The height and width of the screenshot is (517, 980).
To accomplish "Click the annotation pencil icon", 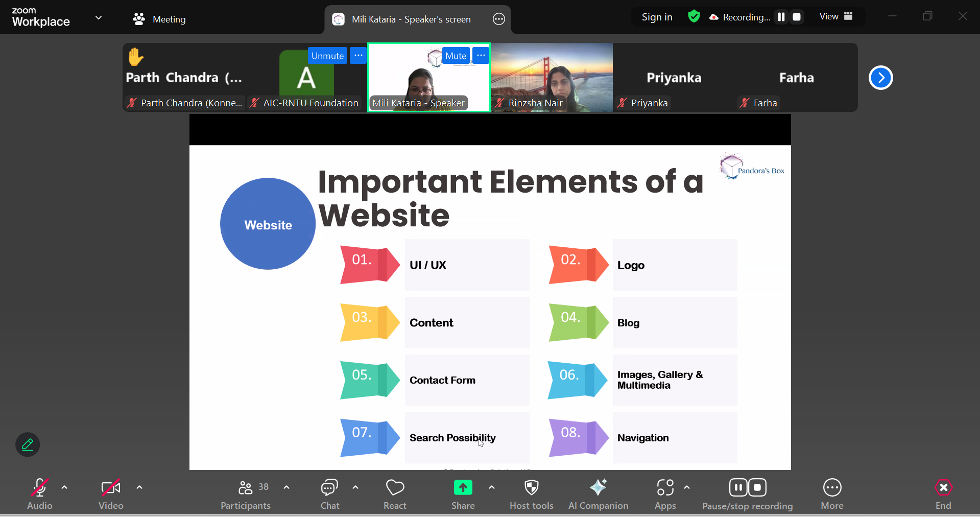I will click(28, 444).
